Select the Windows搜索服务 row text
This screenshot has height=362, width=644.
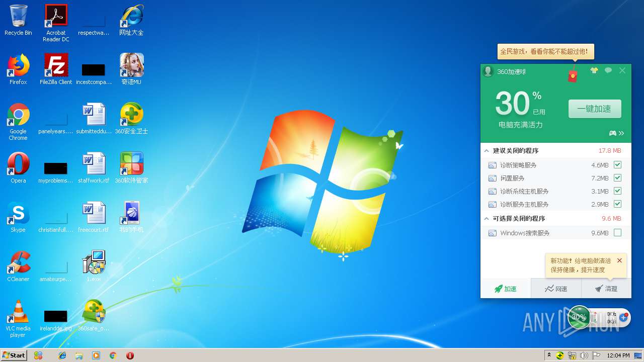click(x=525, y=233)
